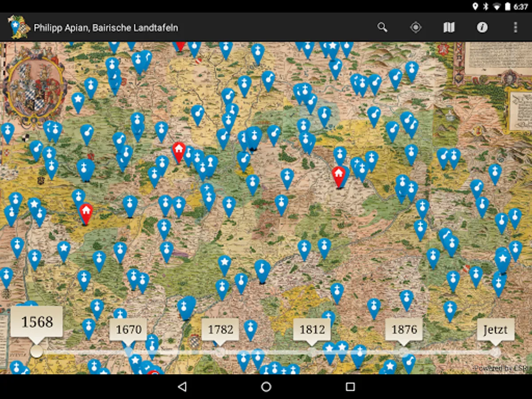Open the info icon

pos(482,27)
